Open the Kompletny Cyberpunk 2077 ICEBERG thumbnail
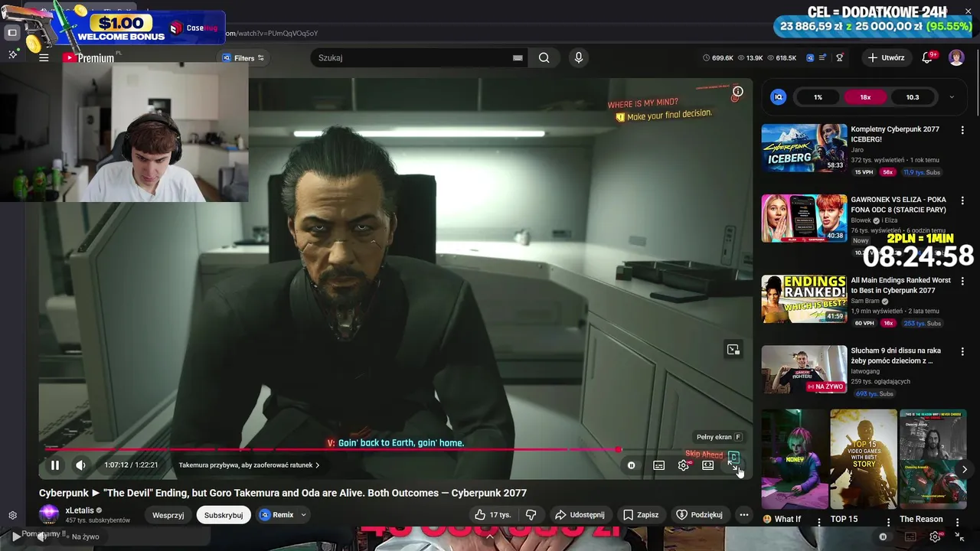Image resolution: width=980 pixels, height=551 pixels. coord(804,148)
